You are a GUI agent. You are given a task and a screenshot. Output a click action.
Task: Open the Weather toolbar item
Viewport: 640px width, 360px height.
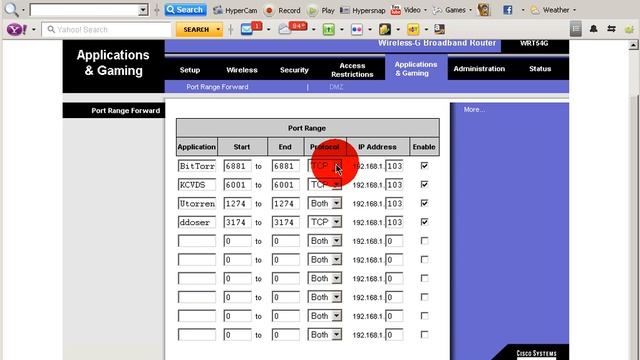coord(550,10)
